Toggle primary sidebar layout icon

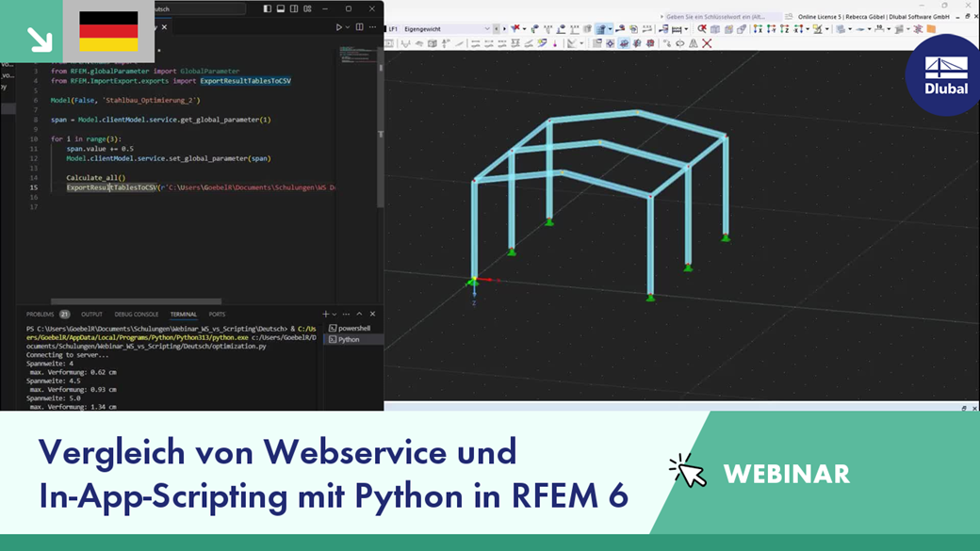point(268,8)
